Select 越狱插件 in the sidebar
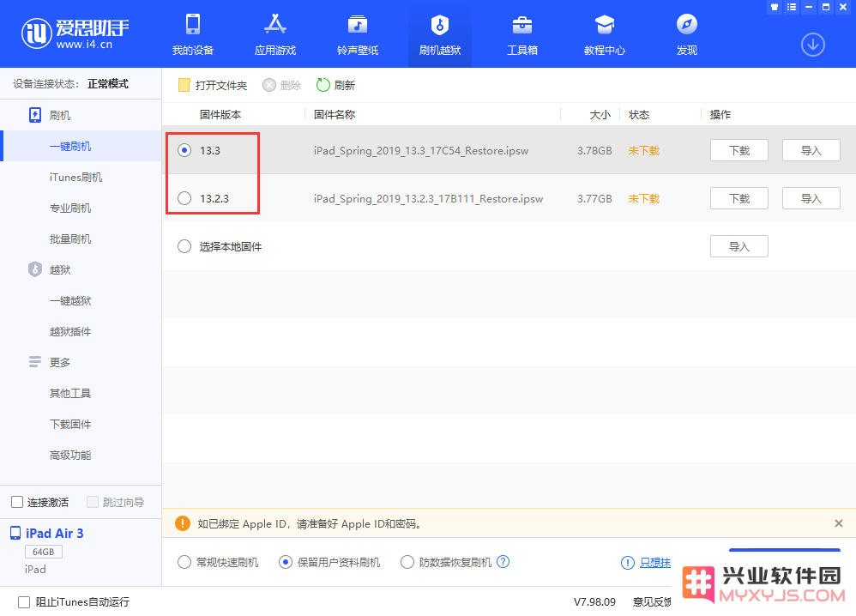The height and width of the screenshot is (616, 856). click(70, 331)
